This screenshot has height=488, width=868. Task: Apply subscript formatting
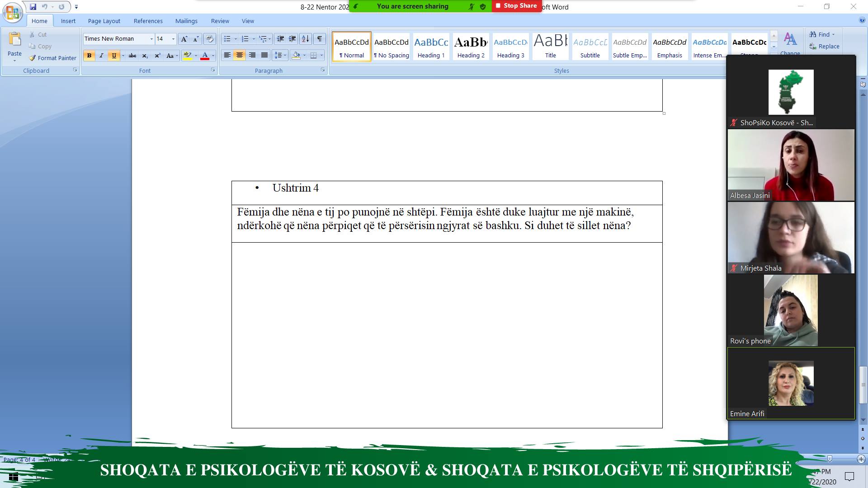tap(145, 56)
